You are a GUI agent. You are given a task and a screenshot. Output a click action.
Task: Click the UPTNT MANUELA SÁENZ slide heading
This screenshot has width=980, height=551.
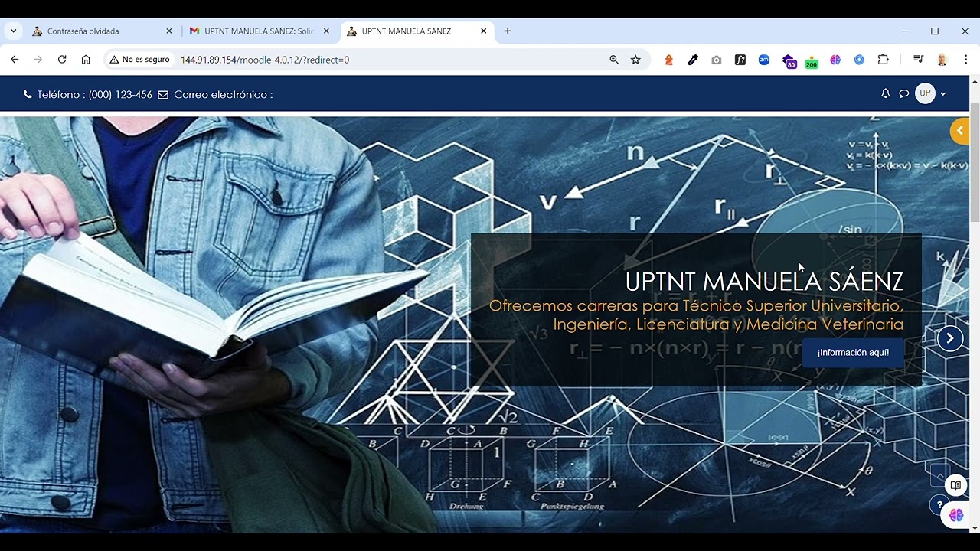coord(764,282)
